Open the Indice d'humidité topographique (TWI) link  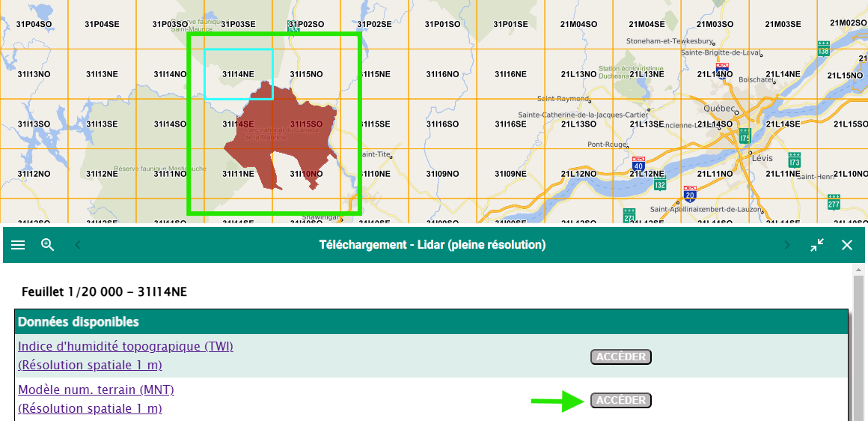click(x=126, y=346)
